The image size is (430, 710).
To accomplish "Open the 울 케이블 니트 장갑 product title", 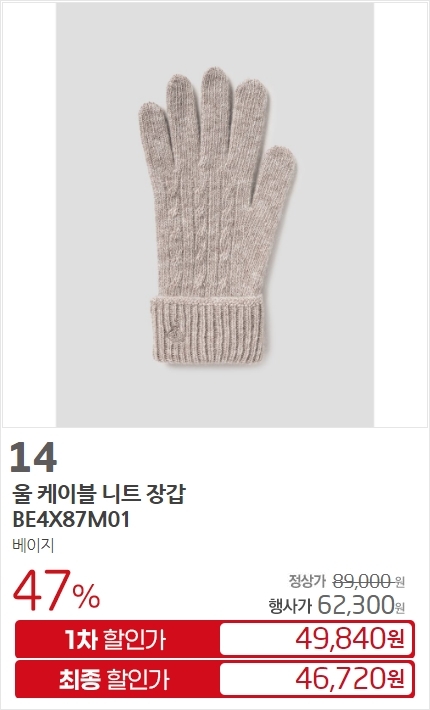I will click(99, 494).
